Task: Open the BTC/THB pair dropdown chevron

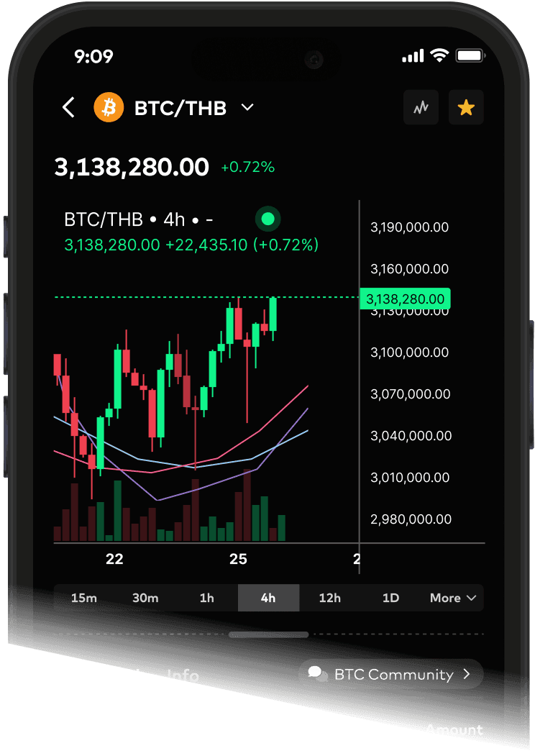Action: pyautogui.click(x=247, y=107)
